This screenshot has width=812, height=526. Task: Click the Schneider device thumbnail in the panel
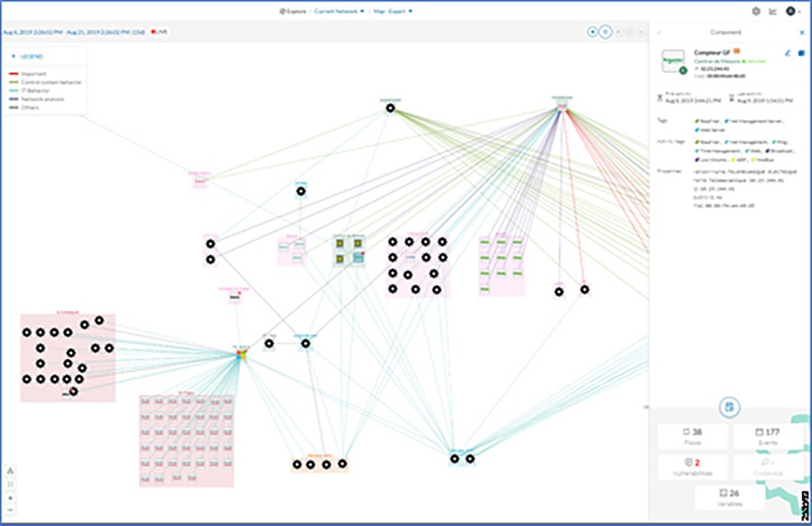pyautogui.click(x=673, y=61)
